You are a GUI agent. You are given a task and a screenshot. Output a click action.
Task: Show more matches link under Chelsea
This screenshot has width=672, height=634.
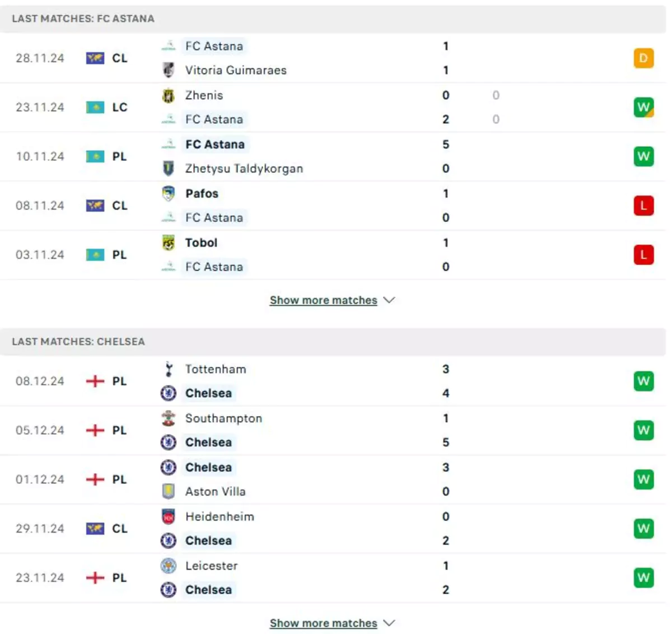pyautogui.click(x=324, y=623)
